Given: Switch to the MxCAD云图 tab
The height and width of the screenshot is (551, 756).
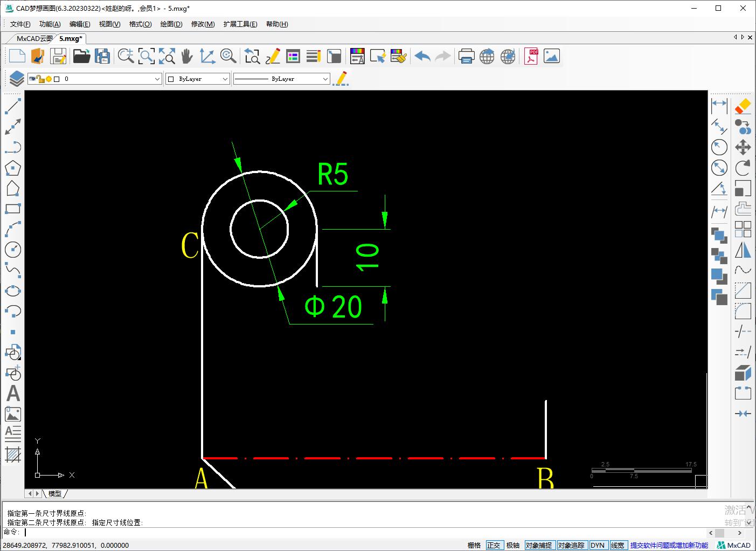Looking at the screenshot, I should (33, 38).
